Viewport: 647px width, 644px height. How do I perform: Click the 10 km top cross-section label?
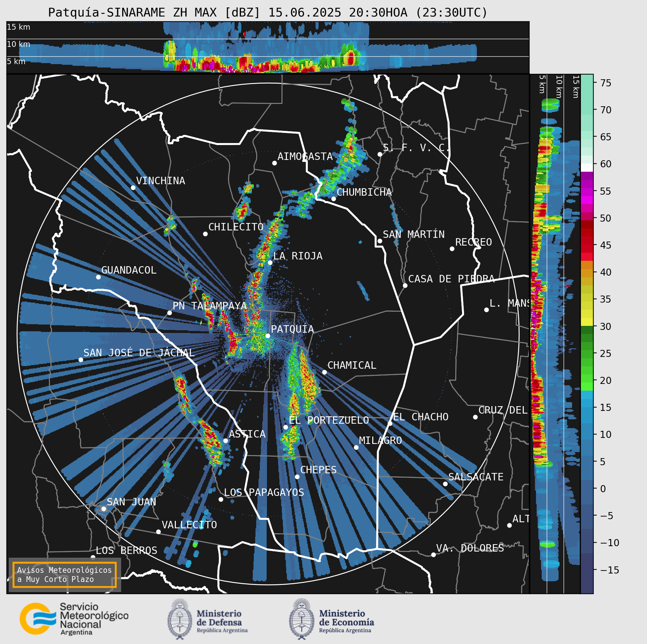[x=19, y=44]
